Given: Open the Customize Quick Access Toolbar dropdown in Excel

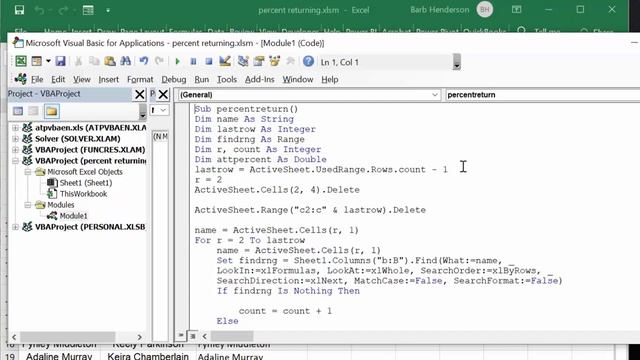Looking at the screenshot, I should 108,10.
